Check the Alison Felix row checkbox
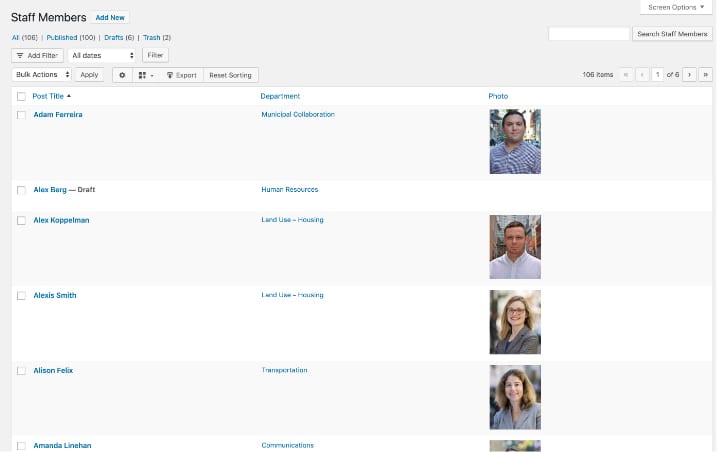717x452 pixels. [x=21, y=371]
